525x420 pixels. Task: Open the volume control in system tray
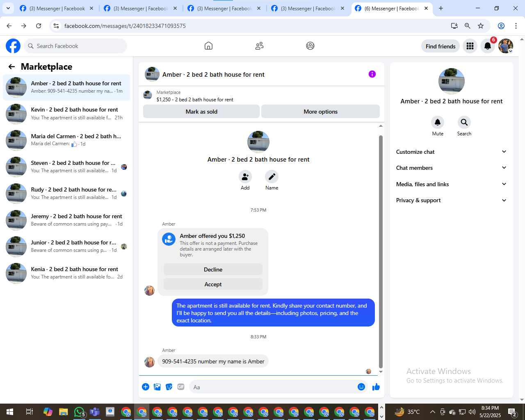click(472, 412)
